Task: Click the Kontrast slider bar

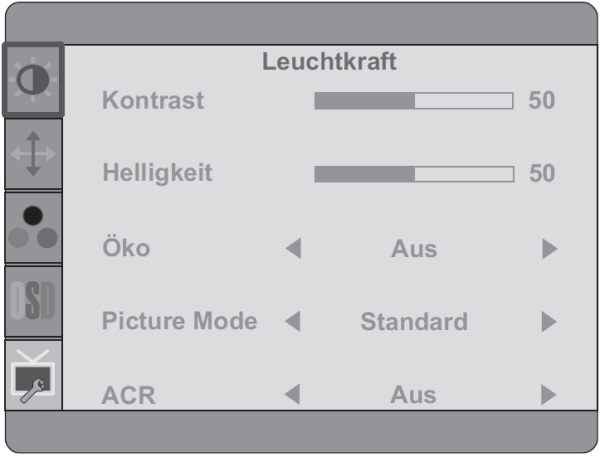Action: coord(414,101)
